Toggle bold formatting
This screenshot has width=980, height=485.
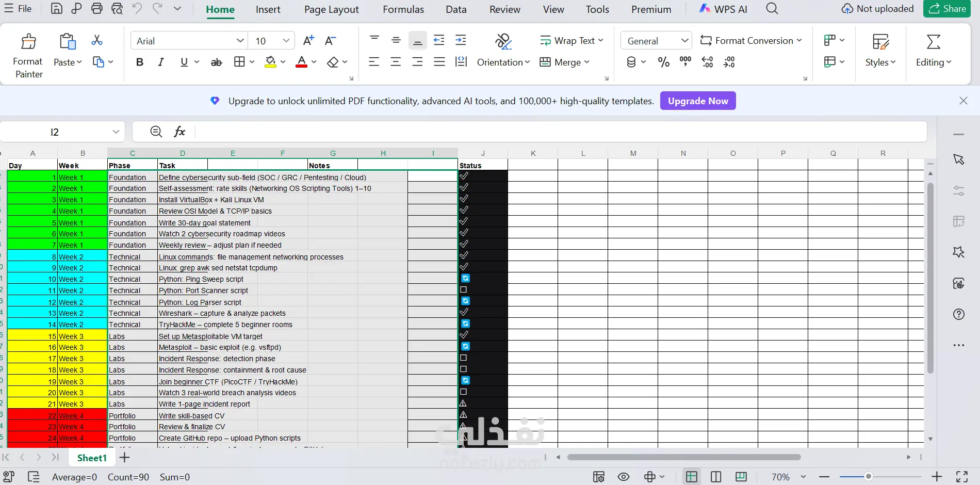point(139,62)
